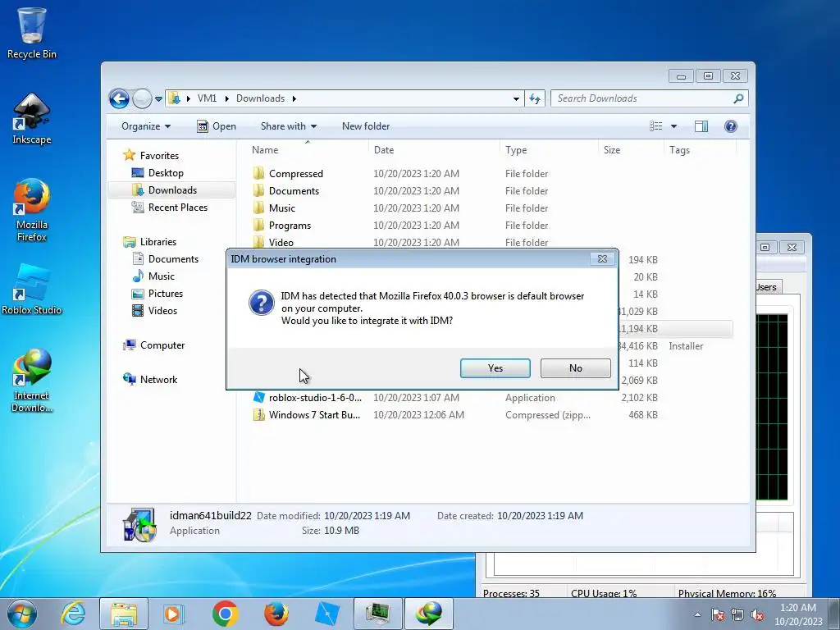Open the Organize menu

(x=146, y=126)
